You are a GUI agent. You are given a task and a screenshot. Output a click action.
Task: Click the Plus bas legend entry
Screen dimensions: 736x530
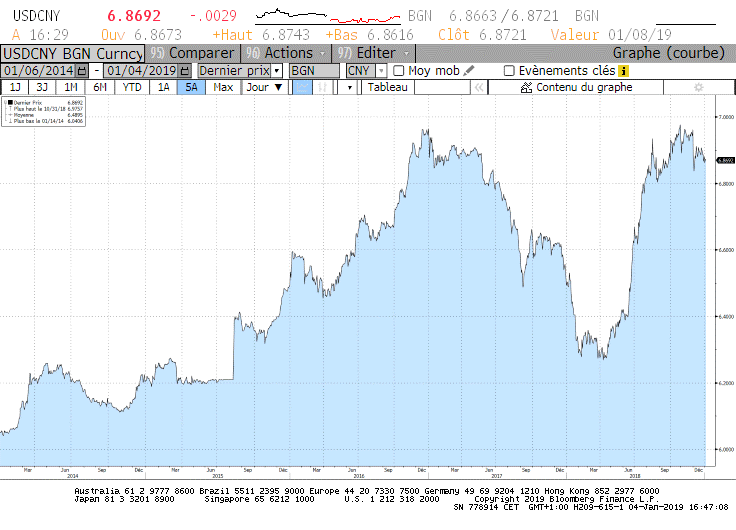(44, 121)
